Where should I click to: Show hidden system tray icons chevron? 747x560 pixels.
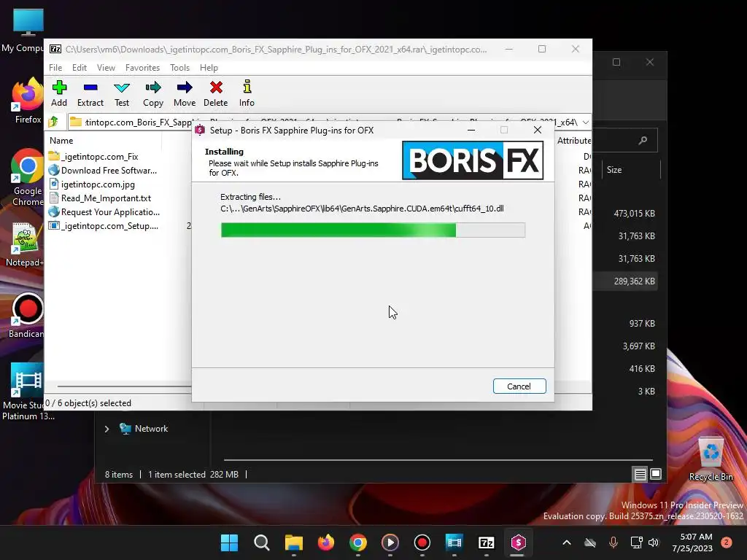tap(566, 542)
